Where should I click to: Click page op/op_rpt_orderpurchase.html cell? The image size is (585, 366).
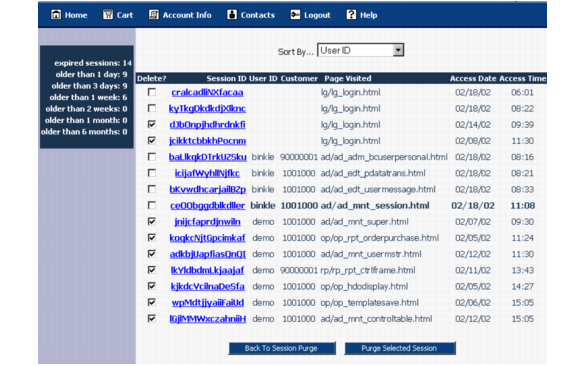click(x=379, y=238)
